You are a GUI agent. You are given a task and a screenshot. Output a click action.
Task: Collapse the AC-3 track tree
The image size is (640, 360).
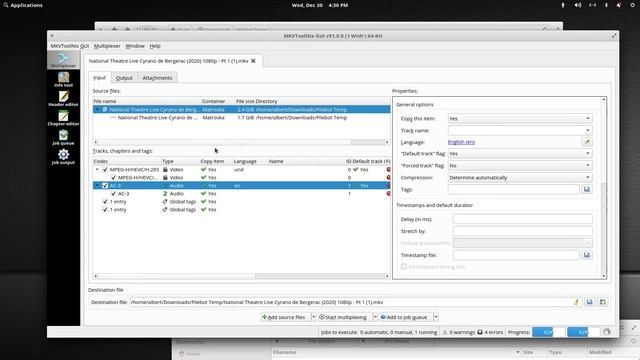[97, 186]
